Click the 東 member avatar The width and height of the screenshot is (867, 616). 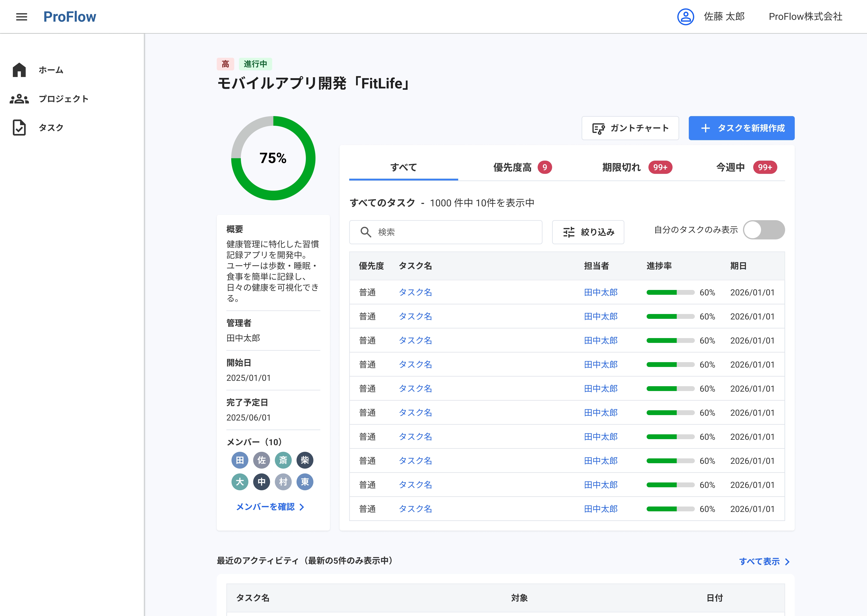tap(305, 482)
